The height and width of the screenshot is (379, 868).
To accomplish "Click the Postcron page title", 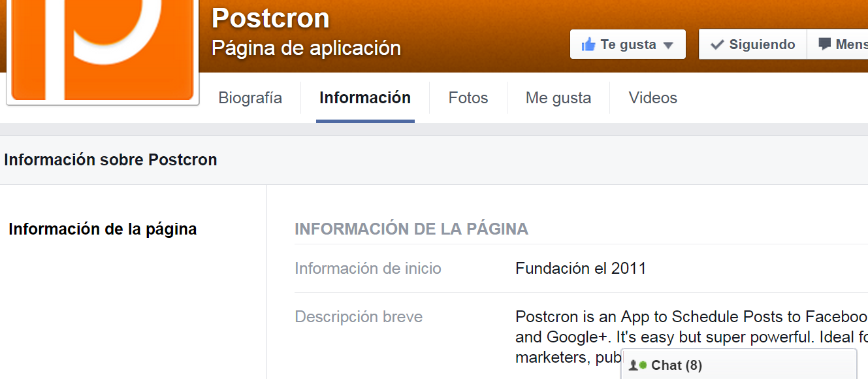I will [270, 18].
